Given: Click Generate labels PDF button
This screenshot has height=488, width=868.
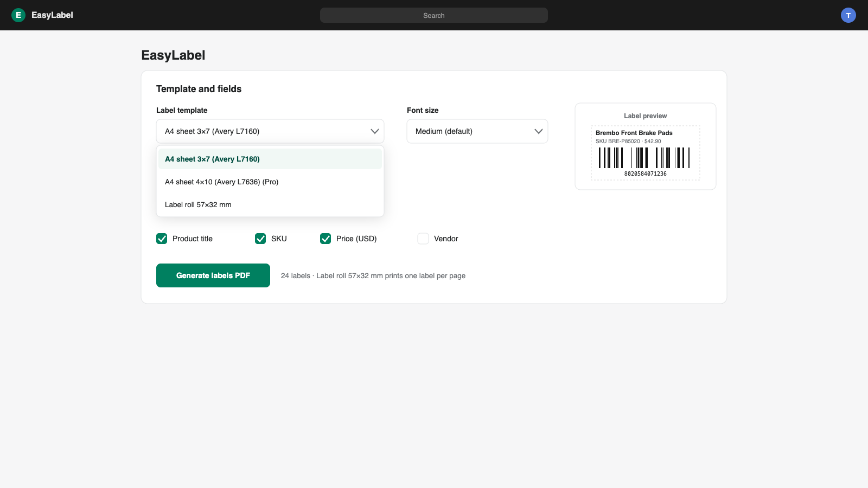Looking at the screenshot, I should (x=213, y=275).
